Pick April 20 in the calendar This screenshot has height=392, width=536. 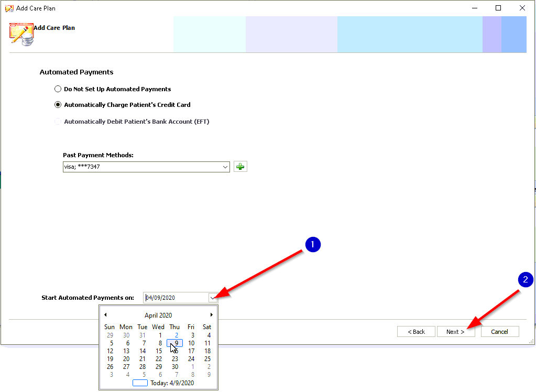(x=126, y=359)
